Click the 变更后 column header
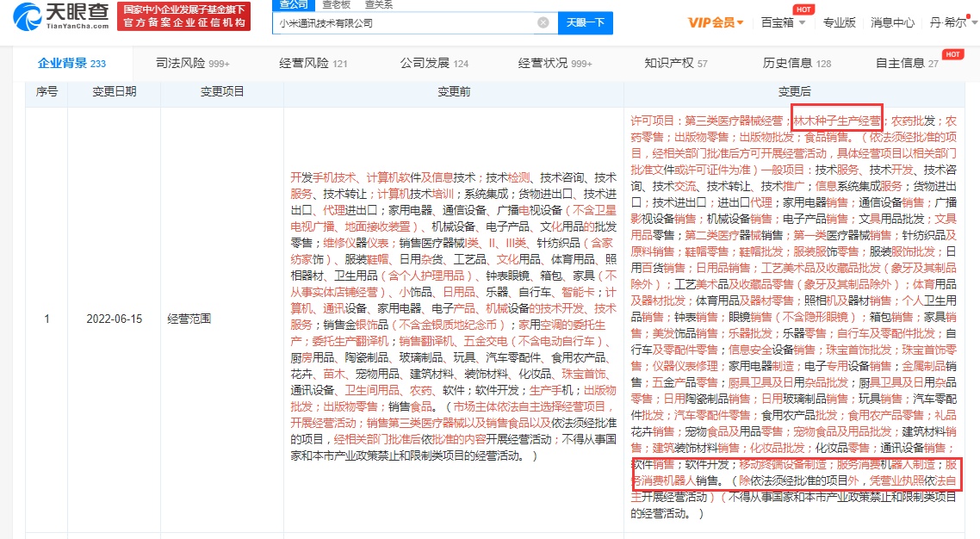Viewport: 980px width, 539px height. (x=794, y=92)
